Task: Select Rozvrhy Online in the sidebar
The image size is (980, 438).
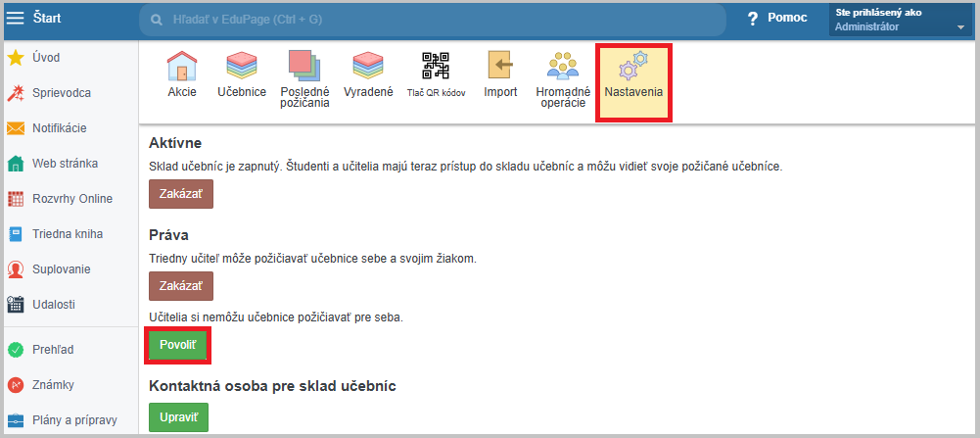Action: [x=72, y=199]
